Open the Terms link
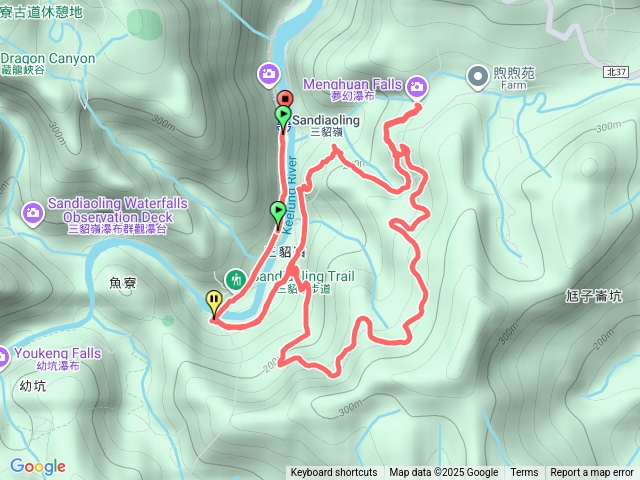The image size is (640, 480). point(524,473)
